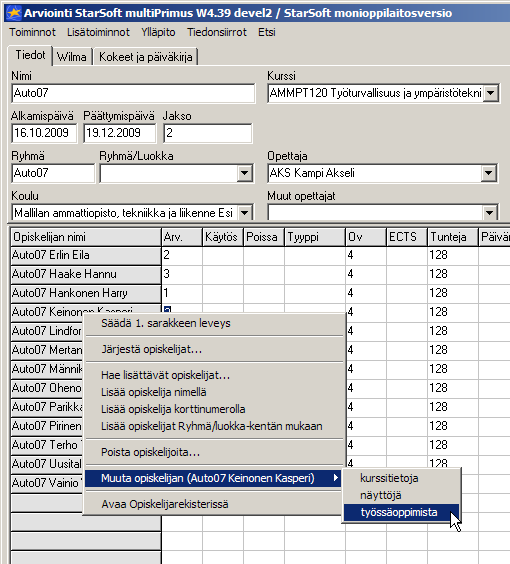510x564 pixels.
Task: Click the Poissa column header
Action: pyautogui.click(x=264, y=237)
